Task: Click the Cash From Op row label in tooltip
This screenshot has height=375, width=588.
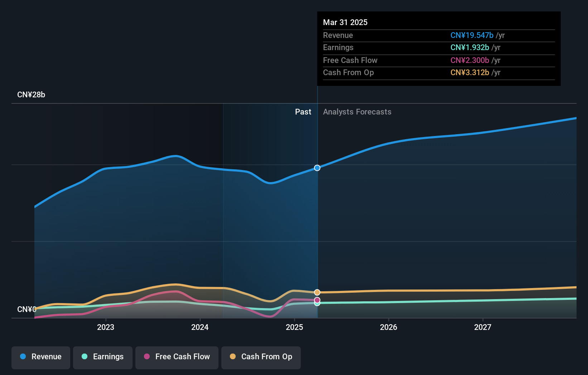Action: (348, 73)
